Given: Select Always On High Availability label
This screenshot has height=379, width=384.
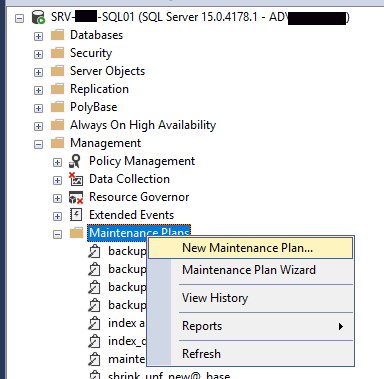Looking at the screenshot, I should [143, 125].
